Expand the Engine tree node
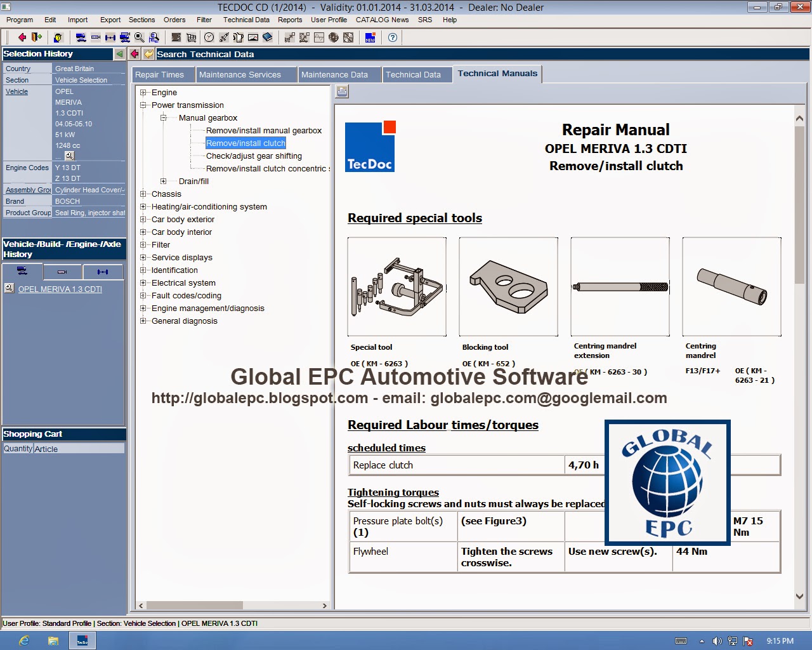The image size is (812, 650). pos(143,93)
